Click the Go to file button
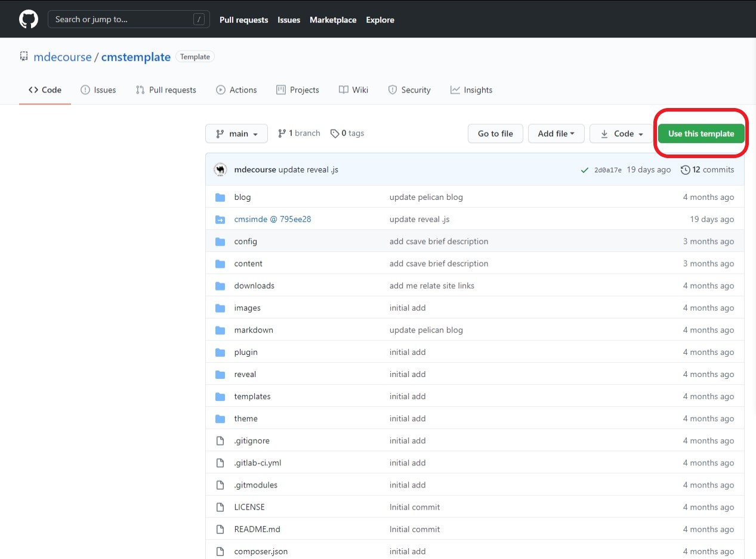 tap(495, 134)
